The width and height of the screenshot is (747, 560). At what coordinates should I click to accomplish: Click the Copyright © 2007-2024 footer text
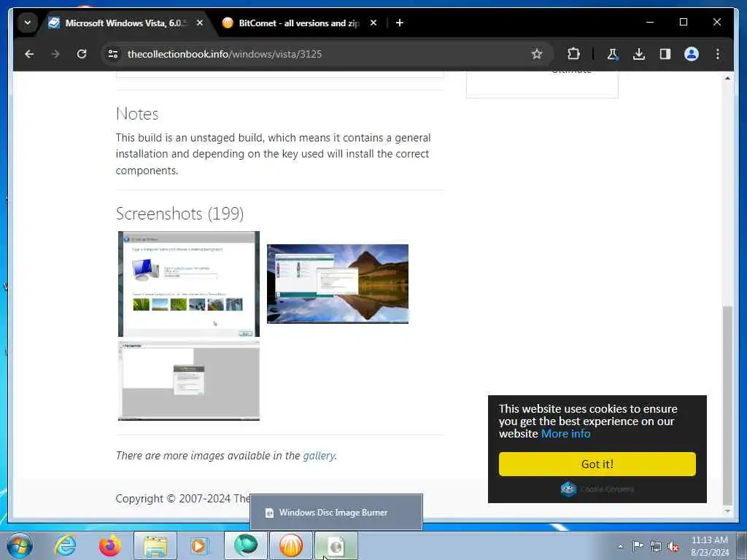[182, 499]
